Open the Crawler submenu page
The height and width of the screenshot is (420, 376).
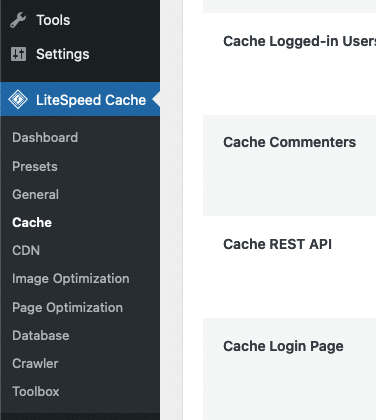pos(35,363)
